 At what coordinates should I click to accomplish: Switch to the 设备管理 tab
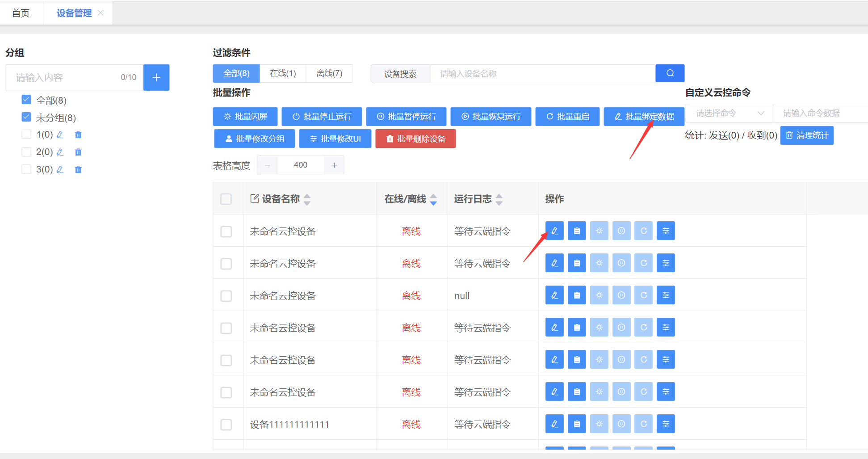tap(74, 13)
